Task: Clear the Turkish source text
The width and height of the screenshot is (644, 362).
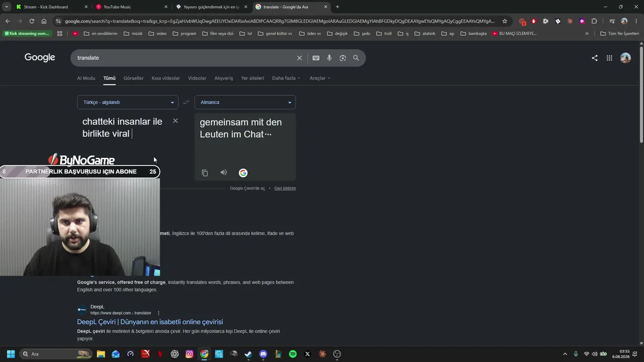Action: point(175,121)
